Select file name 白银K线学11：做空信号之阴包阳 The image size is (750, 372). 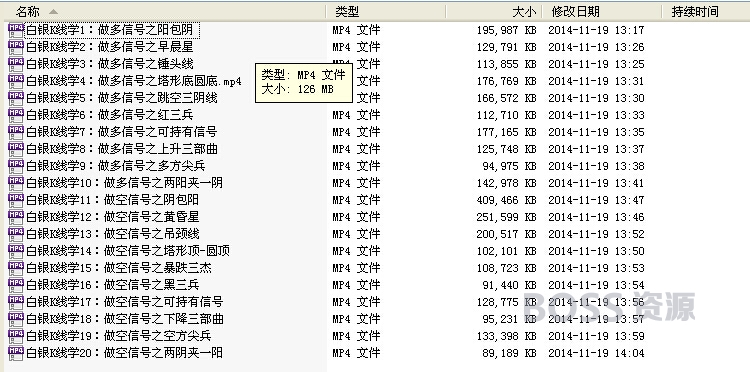coord(112,200)
